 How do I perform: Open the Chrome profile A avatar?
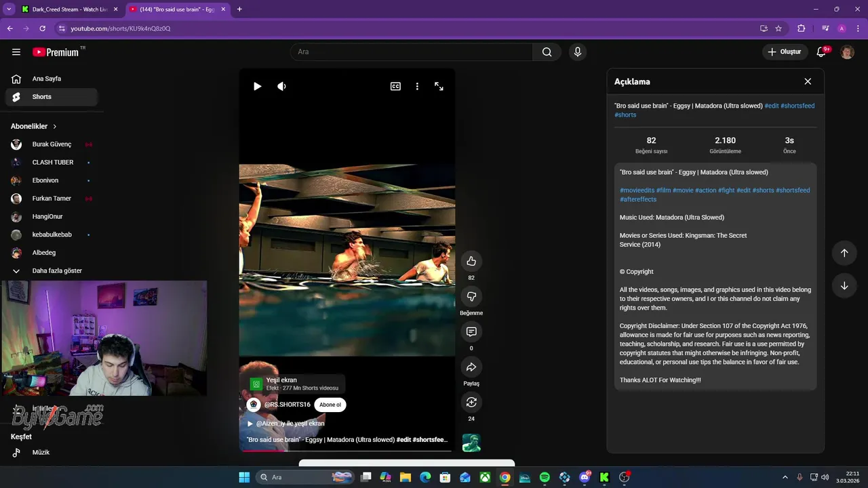point(842,28)
